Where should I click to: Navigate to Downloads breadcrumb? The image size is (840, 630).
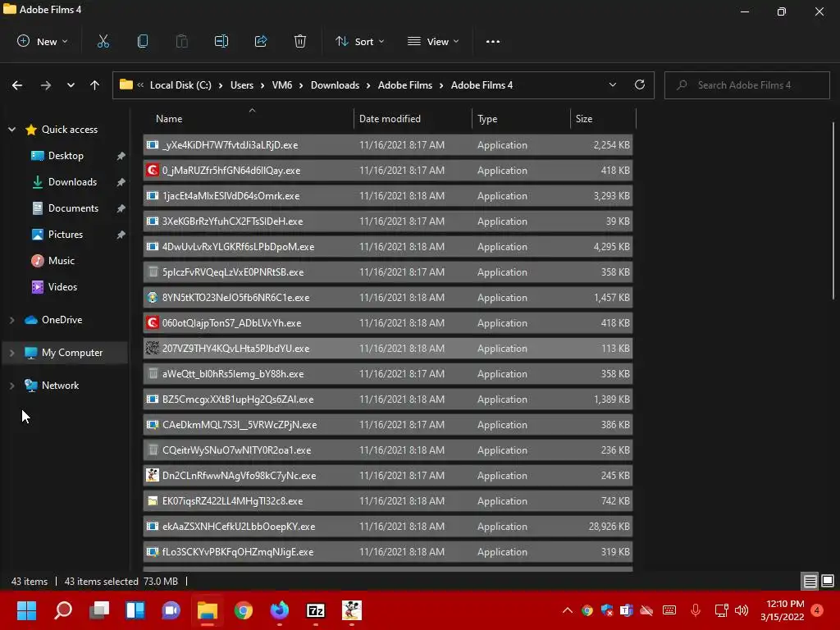[335, 85]
